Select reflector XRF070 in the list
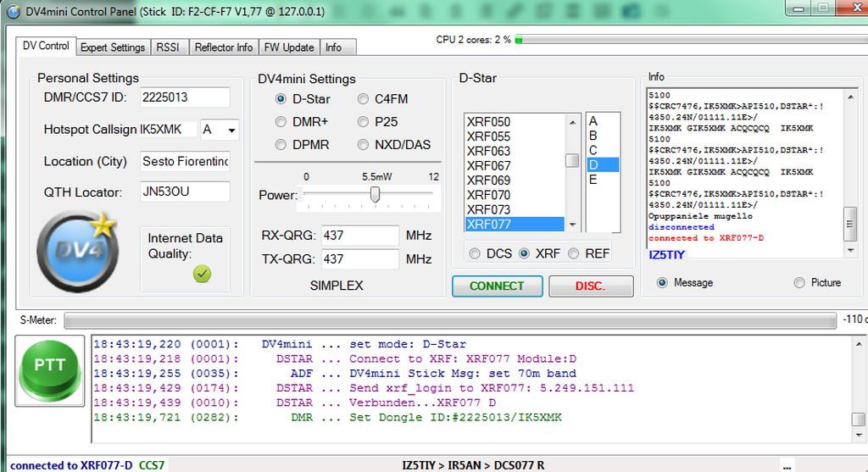Screen dimensions: 868x472 tap(515, 195)
